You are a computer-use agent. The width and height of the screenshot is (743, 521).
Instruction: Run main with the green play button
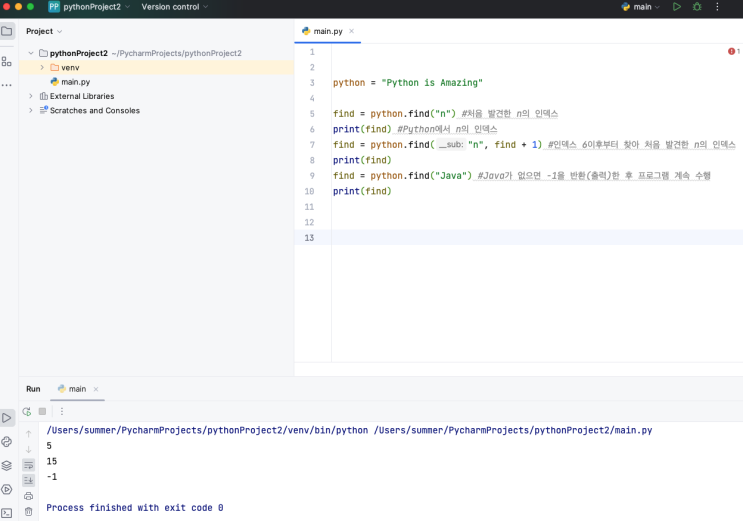click(x=677, y=7)
